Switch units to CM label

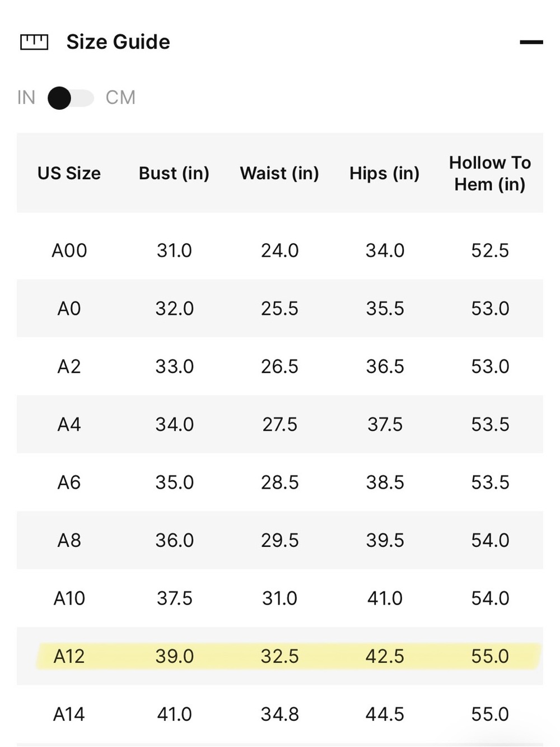click(120, 98)
